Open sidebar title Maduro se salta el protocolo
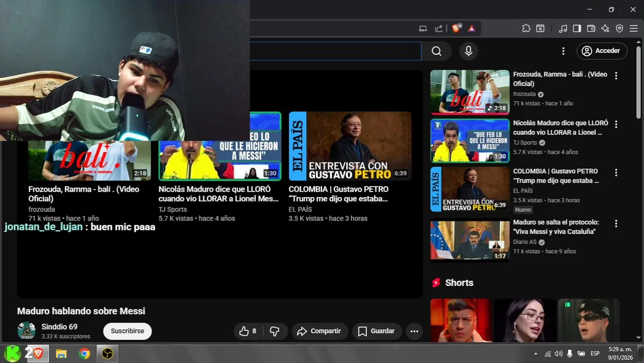The width and height of the screenshot is (644, 363). [x=556, y=227]
